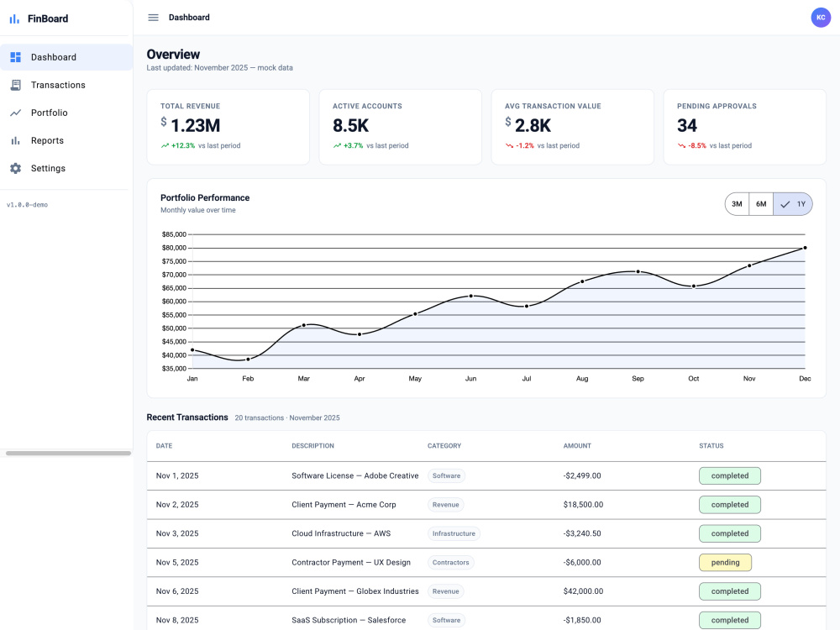
Task: Click the Avg Transaction 2.8K value
Action: click(533, 125)
